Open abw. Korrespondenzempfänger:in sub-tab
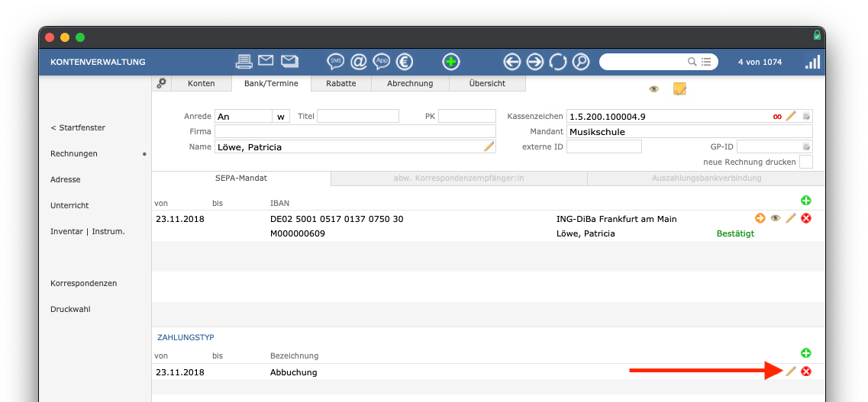Screen dimensions: 868x402 point(459,178)
